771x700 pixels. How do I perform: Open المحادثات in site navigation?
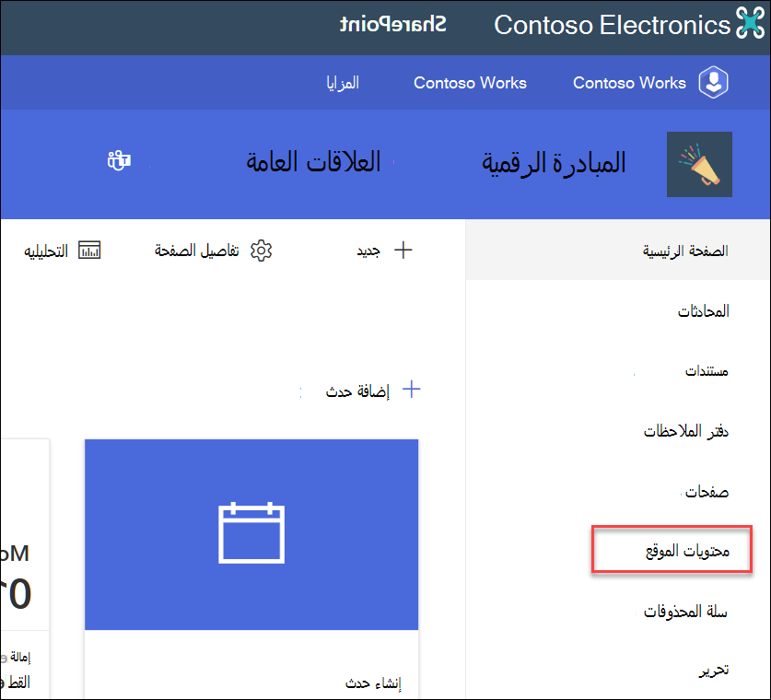click(704, 311)
